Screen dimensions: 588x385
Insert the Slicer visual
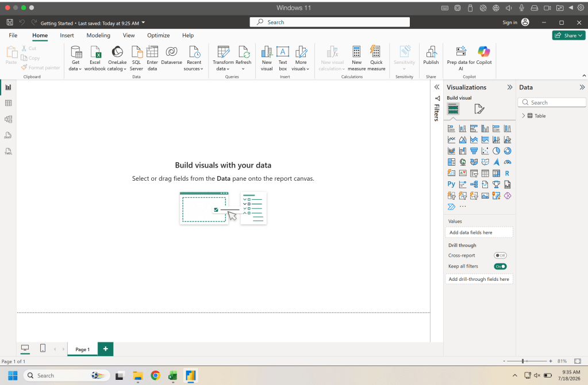point(474,174)
